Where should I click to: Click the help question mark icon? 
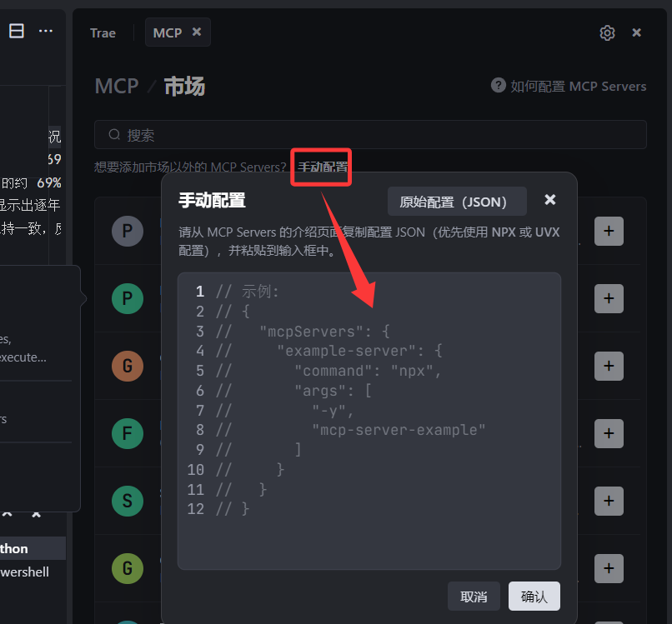(498, 85)
